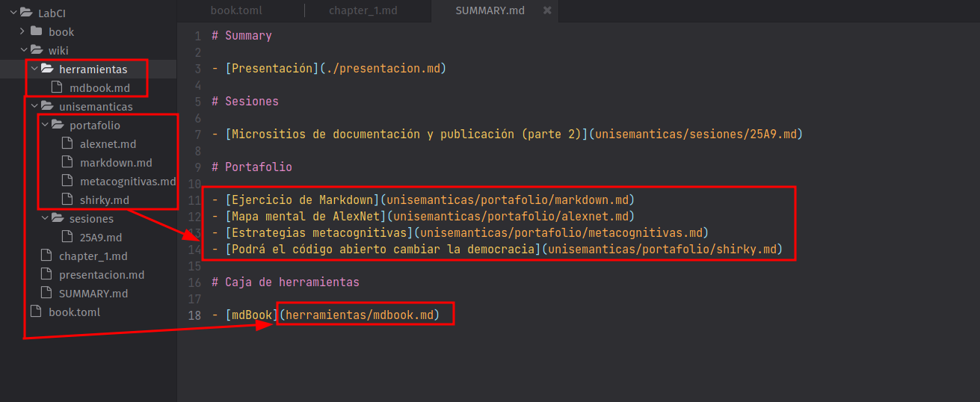Open presentacion.md from the tree
This screenshot has height=402, width=980.
102,274
